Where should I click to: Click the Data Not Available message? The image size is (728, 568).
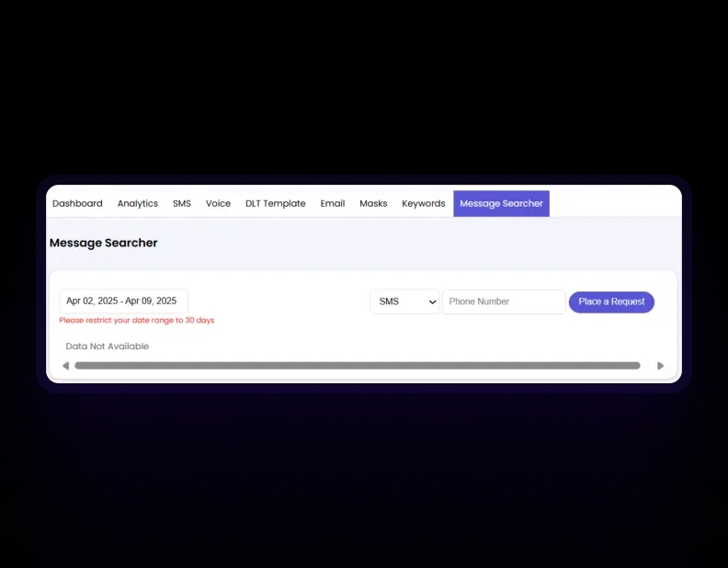(x=108, y=346)
